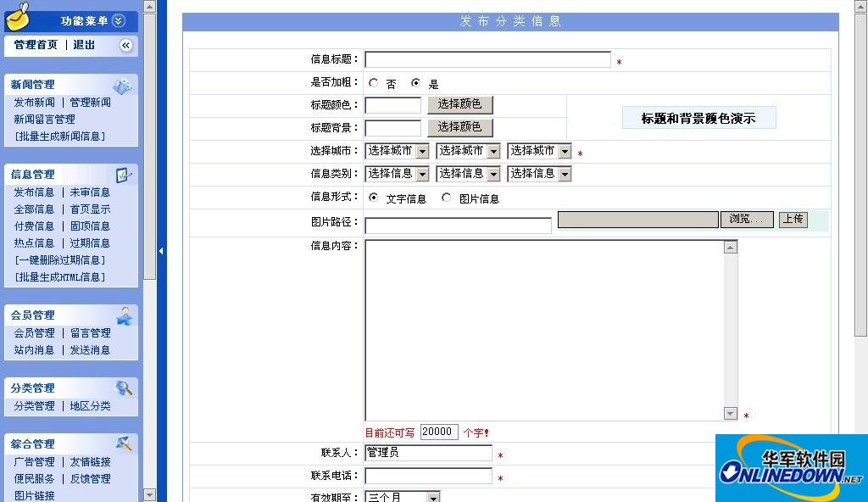
Task: Click the 浏览... file browse button
Action: pos(747,220)
